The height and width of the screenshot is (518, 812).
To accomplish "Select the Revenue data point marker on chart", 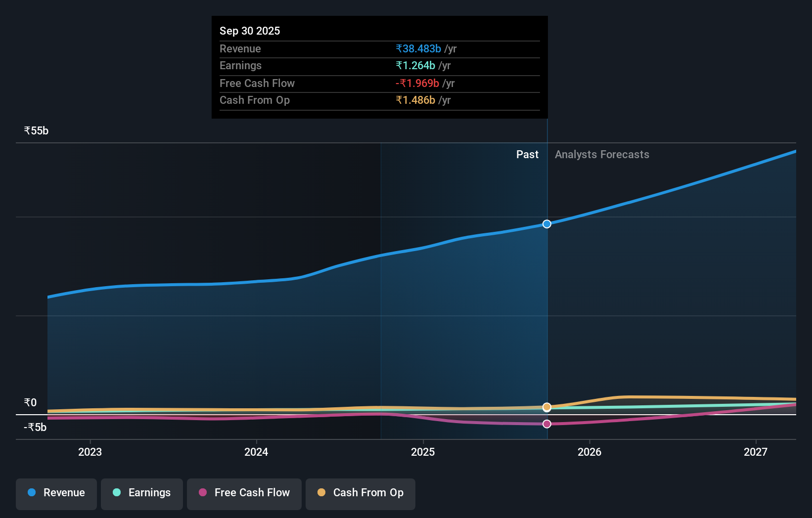I will (x=546, y=224).
